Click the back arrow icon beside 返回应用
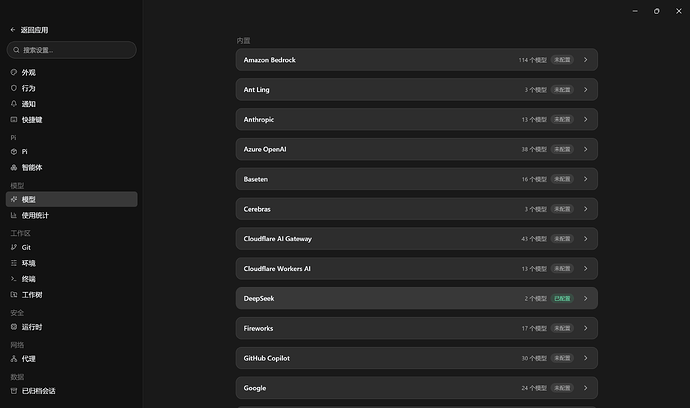The width and height of the screenshot is (690, 408). pyautogui.click(x=13, y=30)
